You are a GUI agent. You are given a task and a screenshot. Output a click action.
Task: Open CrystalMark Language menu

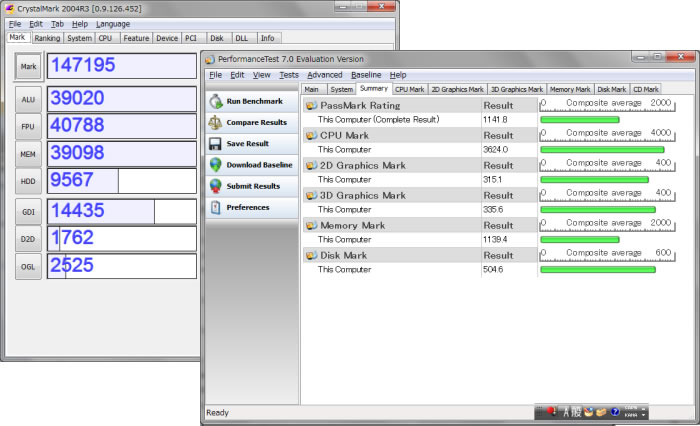tap(113, 24)
